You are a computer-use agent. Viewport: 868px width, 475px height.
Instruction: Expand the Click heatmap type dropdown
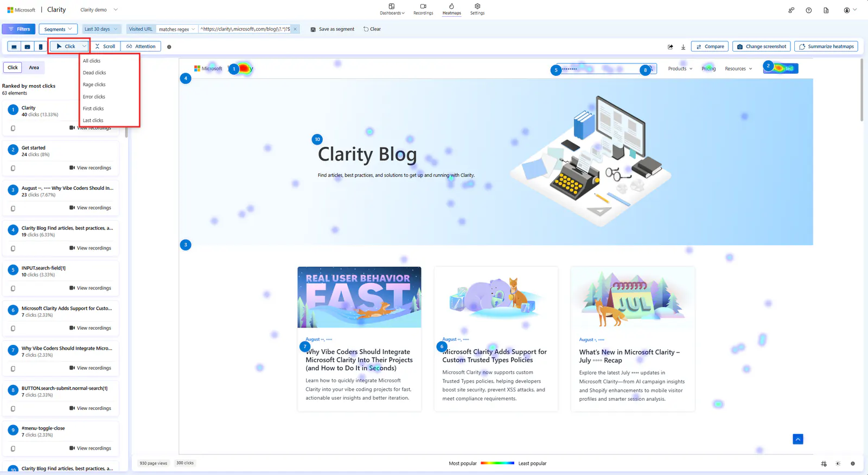click(84, 47)
